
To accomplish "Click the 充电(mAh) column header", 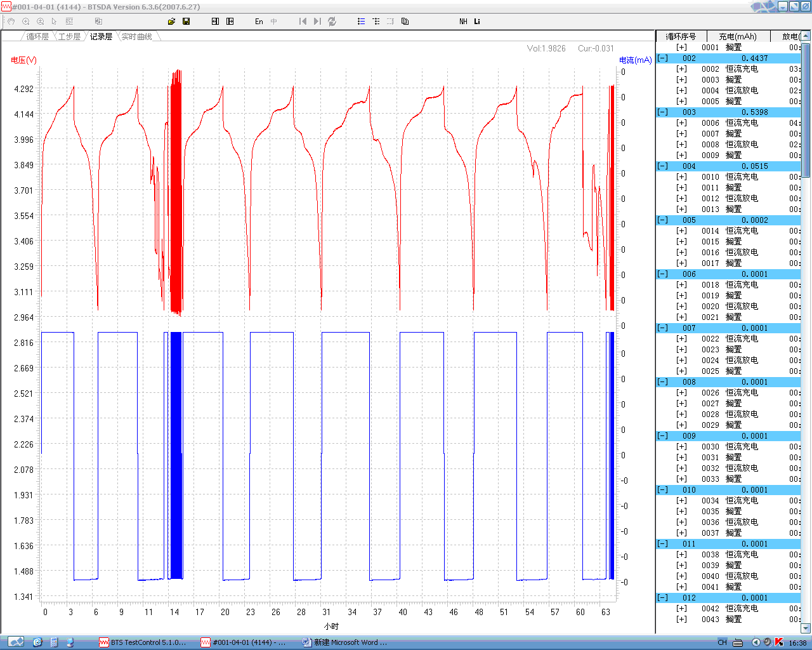I will (737, 37).
